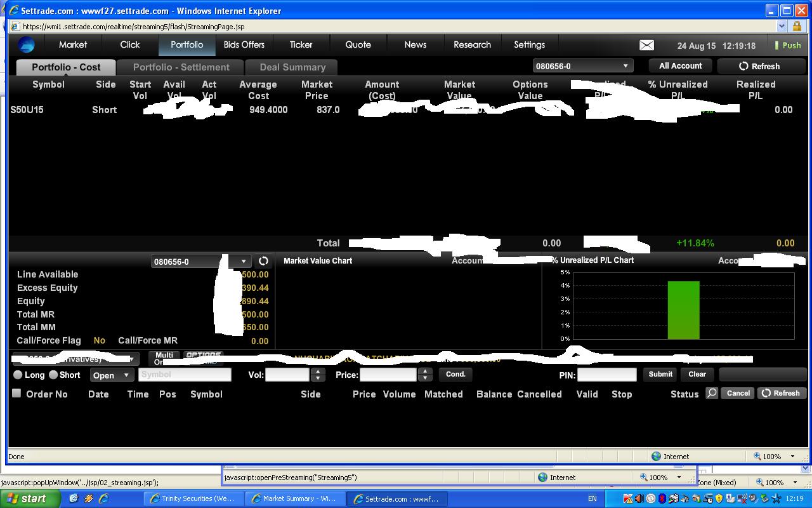Click the Push indicator
The image size is (812, 508).
788,45
